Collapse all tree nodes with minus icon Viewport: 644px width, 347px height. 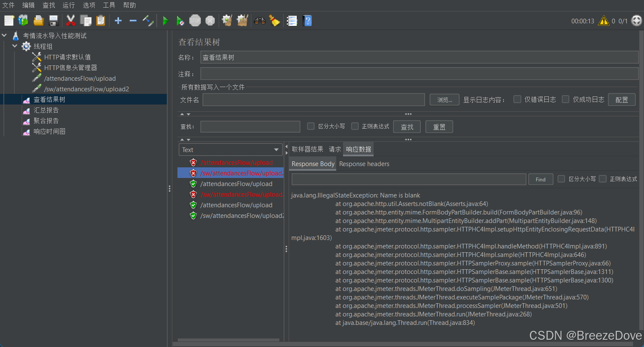133,20
